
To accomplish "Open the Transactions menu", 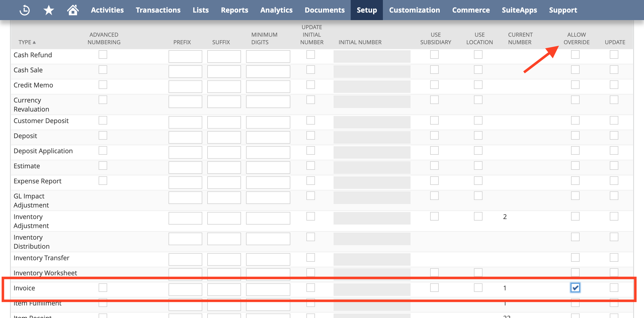I will coord(158,10).
